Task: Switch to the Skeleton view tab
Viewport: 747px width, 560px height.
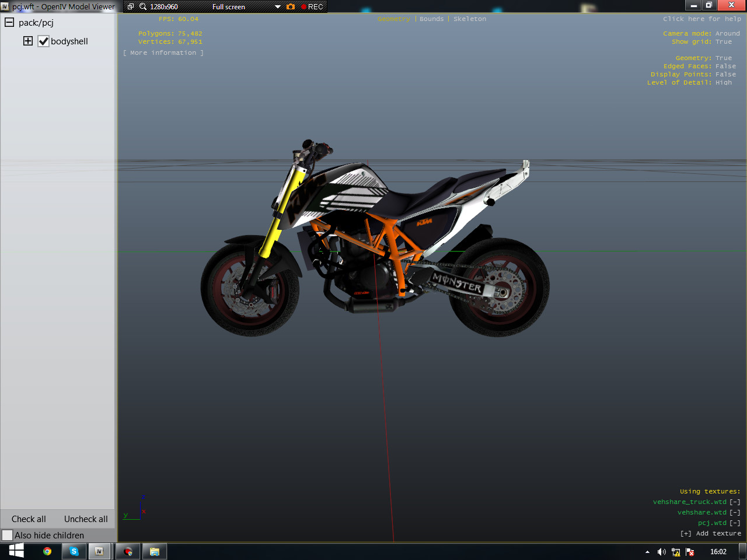Action: pyautogui.click(x=470, y=19)
